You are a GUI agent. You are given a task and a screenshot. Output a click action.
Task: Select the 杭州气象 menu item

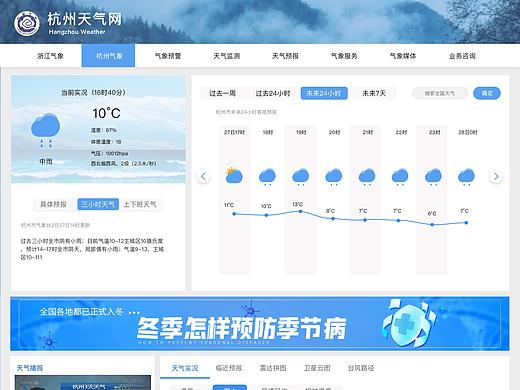109,56
